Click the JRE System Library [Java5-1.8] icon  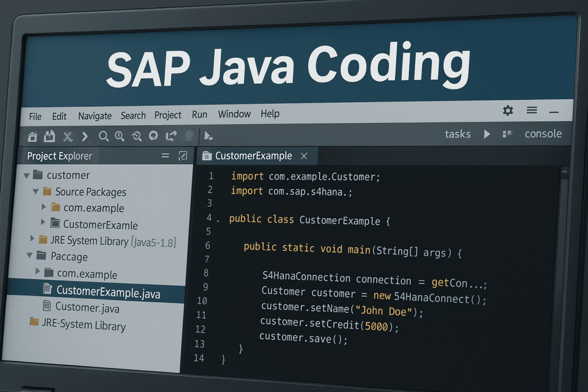43,239
